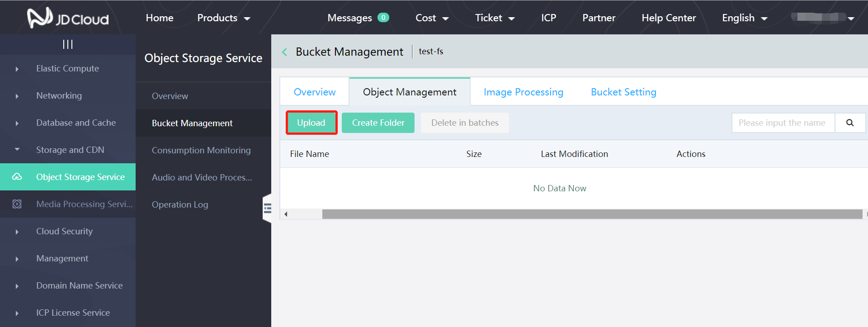Image resolution: width=868 pixels, height=327 pixels.
Task: Toggle the secondary menu collapse handle
Action: (x=267, y=208)
